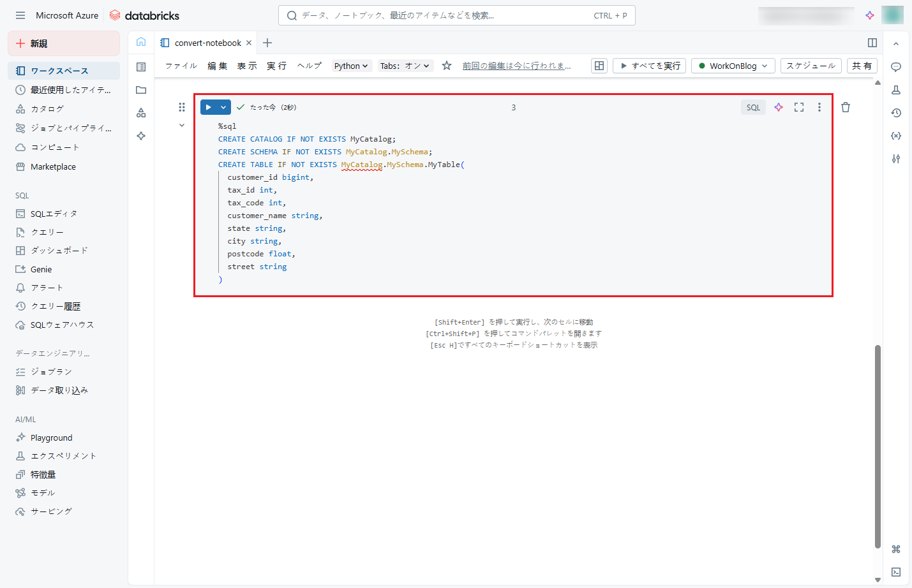Open the variables explorer icon
The height and width of the screenshot is (588, 912).
[896, 136]
